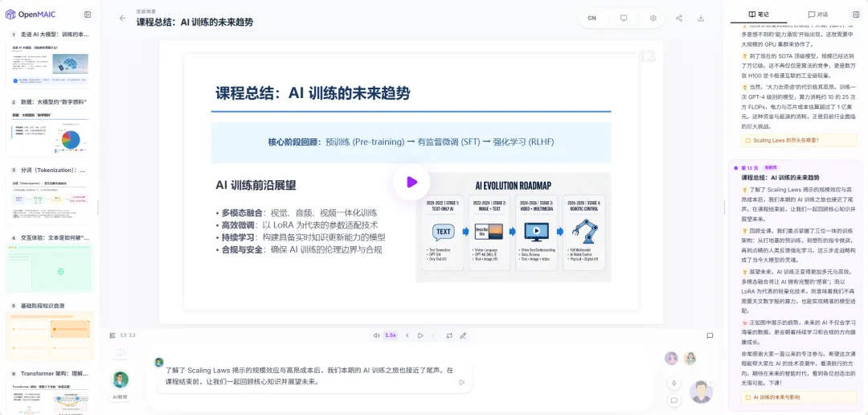Switch language with the CN button
The width and height of the screenshot is (868, 415).
point(592,18)
